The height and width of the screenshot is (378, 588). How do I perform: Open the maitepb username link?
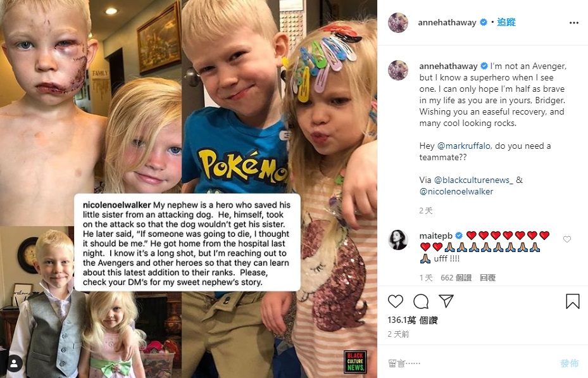pos(435,236)
